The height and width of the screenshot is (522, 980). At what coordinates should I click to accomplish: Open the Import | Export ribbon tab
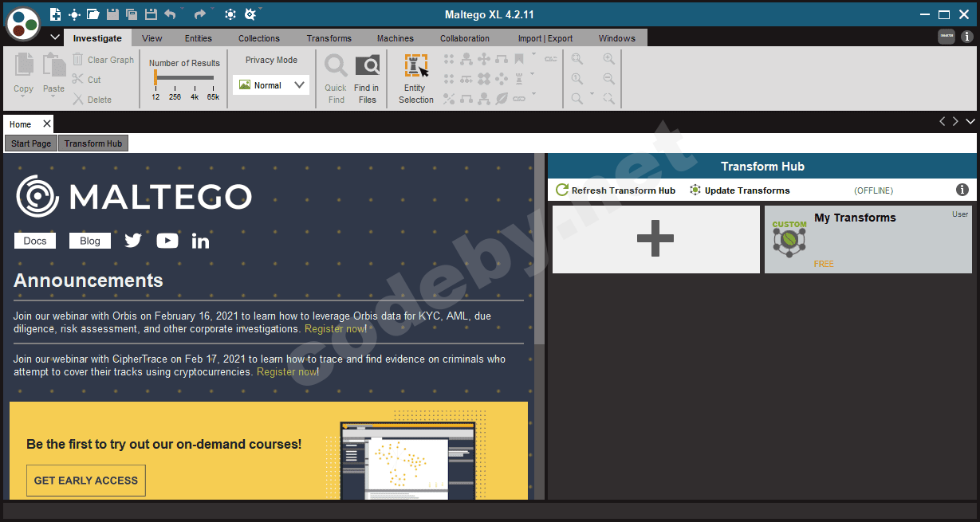click(x=545, y=38)
